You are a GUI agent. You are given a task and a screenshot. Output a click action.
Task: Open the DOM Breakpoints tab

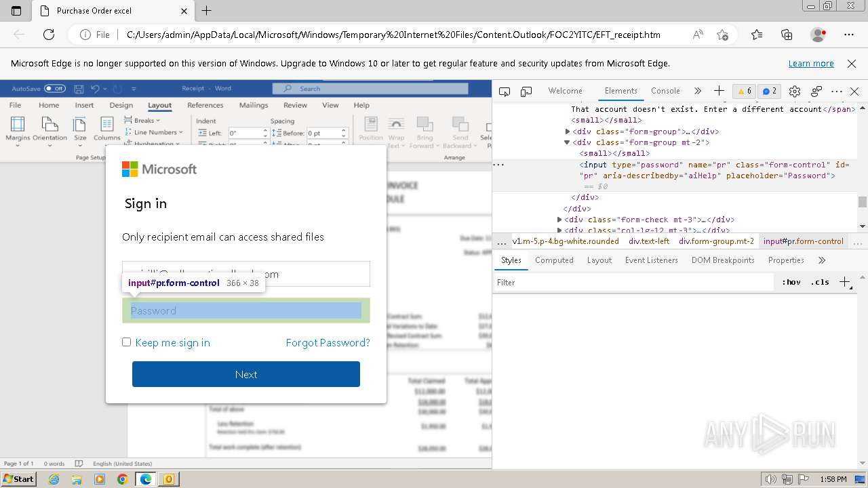pos(723,260)
